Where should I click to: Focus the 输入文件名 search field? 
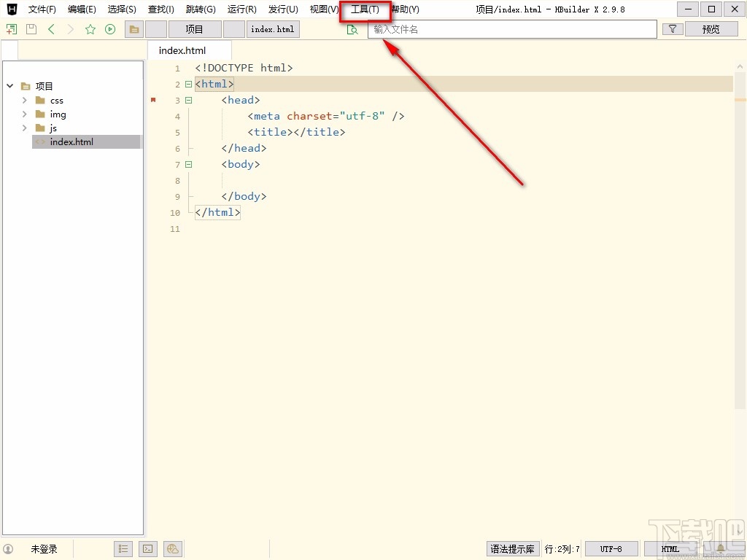click(x=512, y=29)
